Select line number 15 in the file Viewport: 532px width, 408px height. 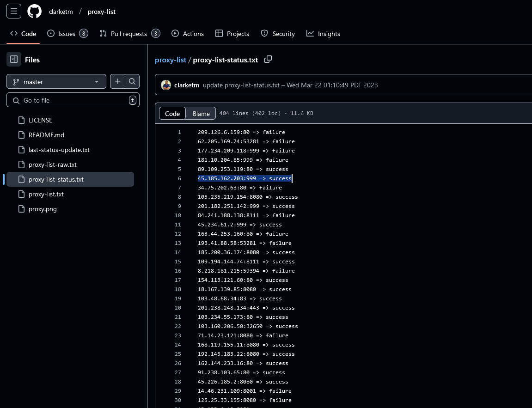pyautogui.click(x=178, y=262)
